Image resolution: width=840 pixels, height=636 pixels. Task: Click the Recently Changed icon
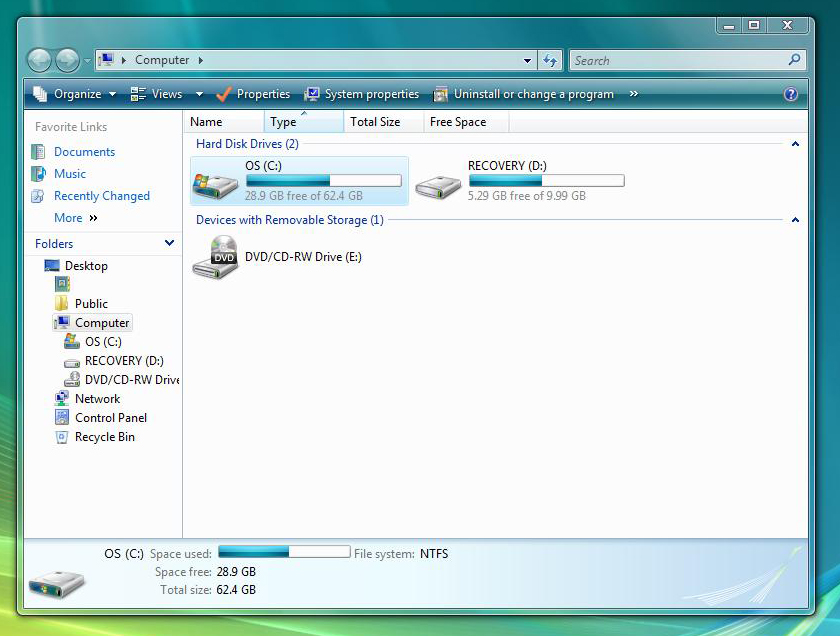pos(38,196)
